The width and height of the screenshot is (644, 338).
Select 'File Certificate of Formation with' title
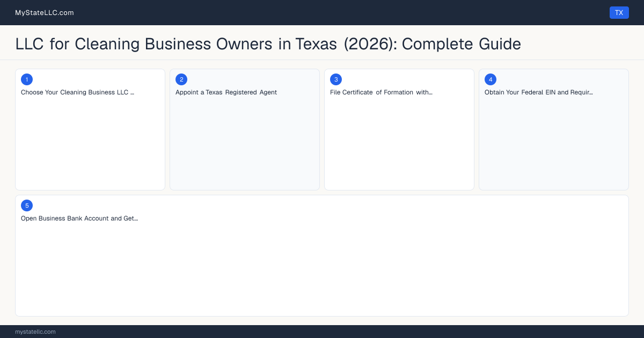pyautogui.click(x=381, y=92)
